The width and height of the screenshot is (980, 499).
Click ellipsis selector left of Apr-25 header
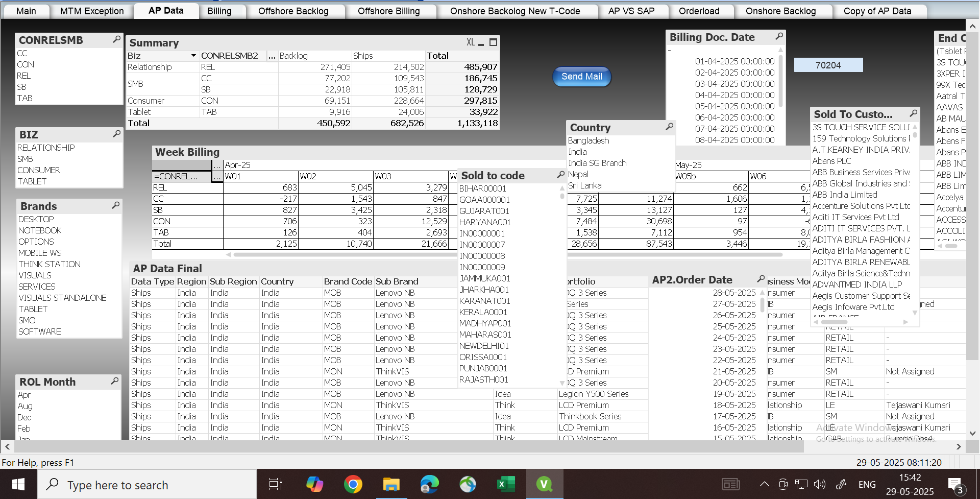click(x=217, y=165)
